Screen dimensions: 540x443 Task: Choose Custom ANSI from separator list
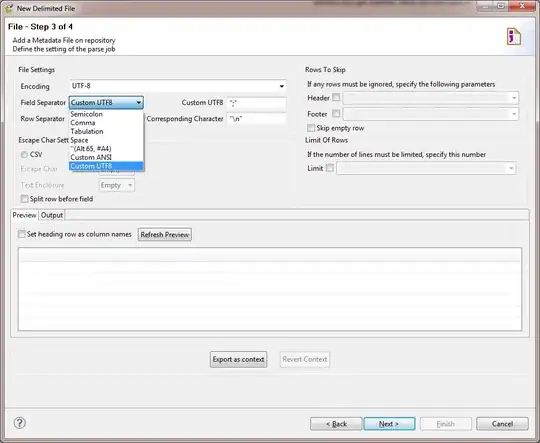[106, 157]
